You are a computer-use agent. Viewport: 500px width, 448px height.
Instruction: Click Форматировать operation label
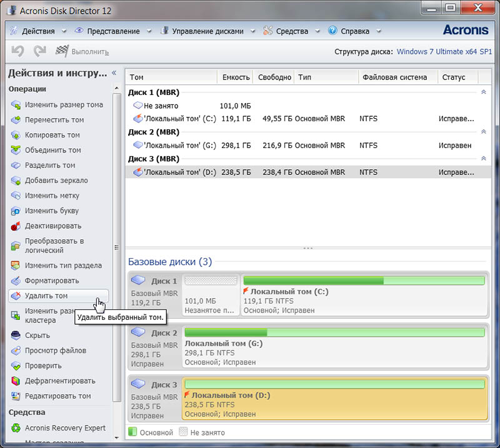[52, 281]
